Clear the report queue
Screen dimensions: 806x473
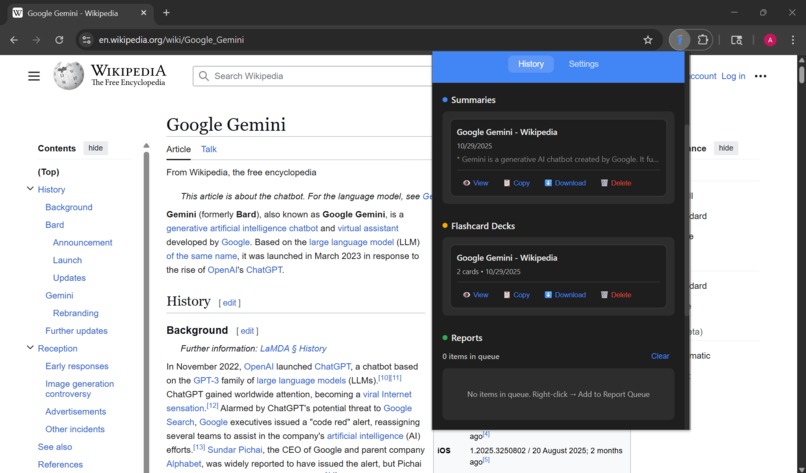[660, 356]
